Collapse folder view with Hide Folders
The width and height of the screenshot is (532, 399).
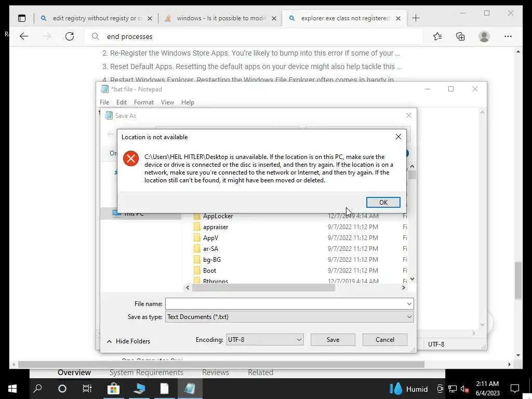pos(129,341)
